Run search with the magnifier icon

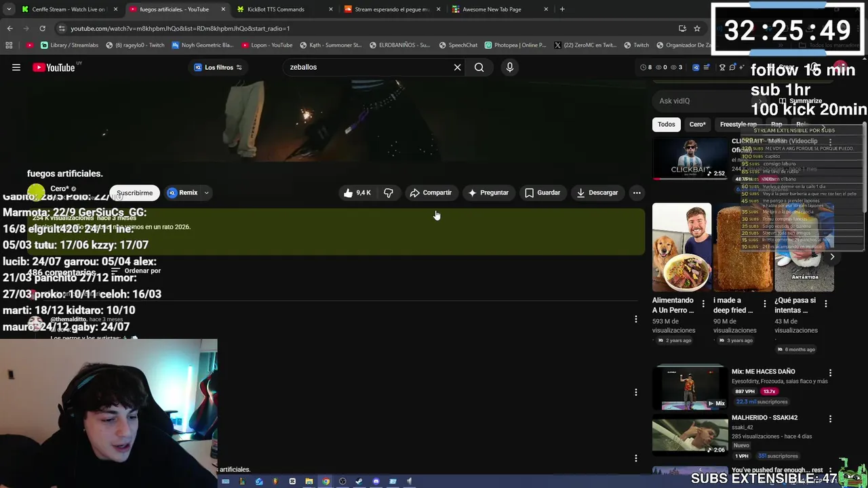pyautogui.click(x=479, y=67)
